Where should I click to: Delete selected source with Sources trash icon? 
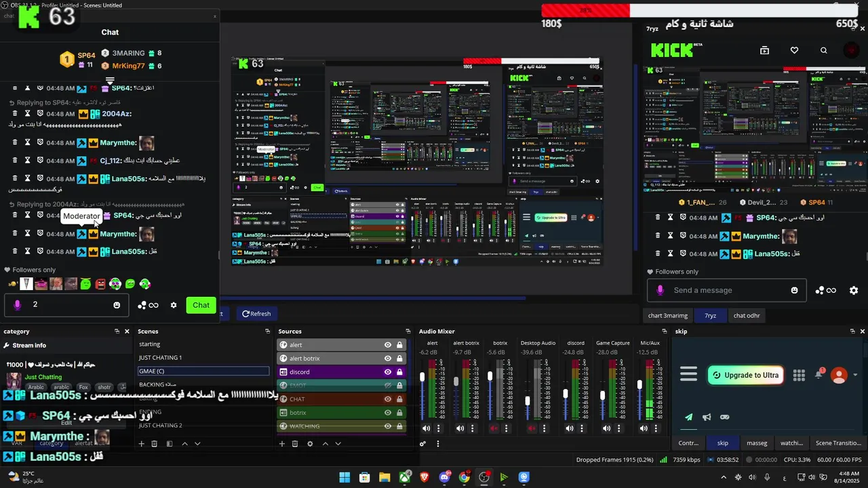click(295, 444)
